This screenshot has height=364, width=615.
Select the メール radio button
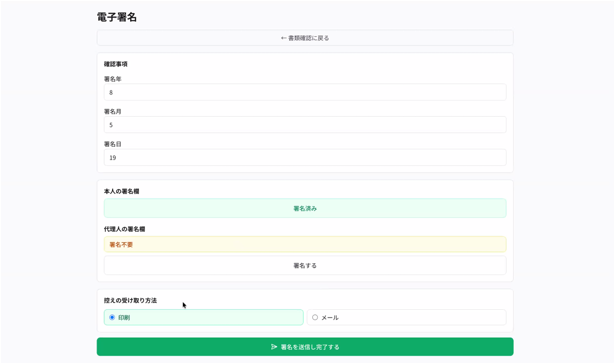click(x=315, y=318)
